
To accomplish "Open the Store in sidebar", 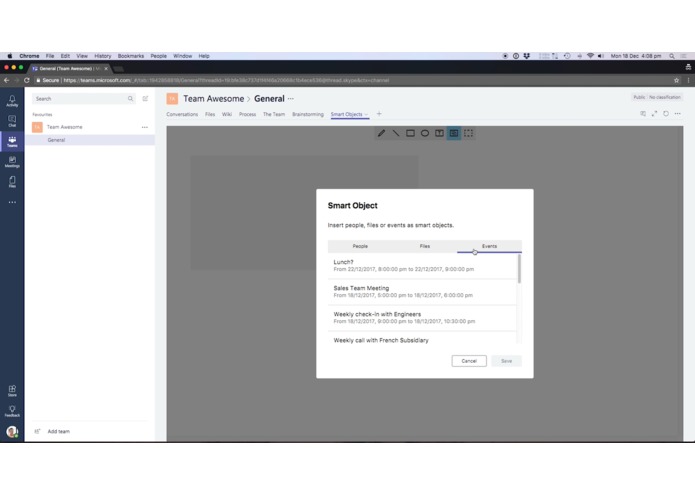I will 12,390.
